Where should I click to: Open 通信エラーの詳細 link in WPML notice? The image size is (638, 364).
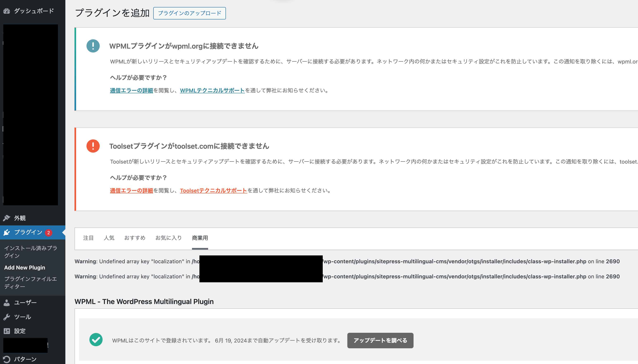click(131, 91)
